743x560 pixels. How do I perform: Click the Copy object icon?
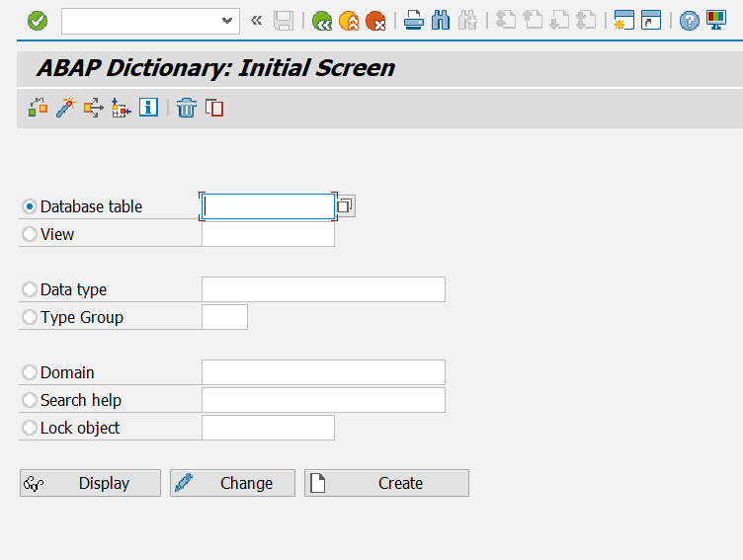(214, 108)
